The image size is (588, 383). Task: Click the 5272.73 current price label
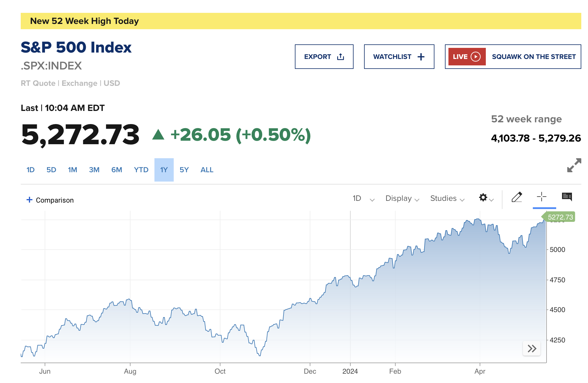pyautogui.click(x=560, y=217)
